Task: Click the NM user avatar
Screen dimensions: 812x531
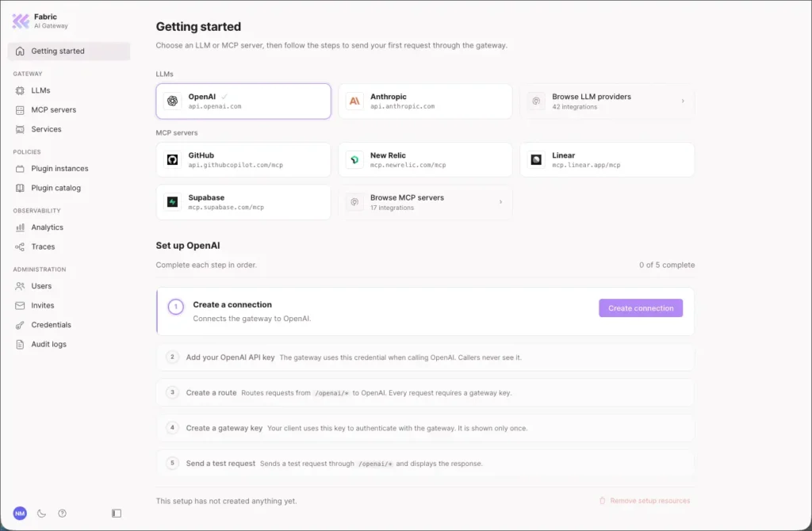Action: click(20, 514)
